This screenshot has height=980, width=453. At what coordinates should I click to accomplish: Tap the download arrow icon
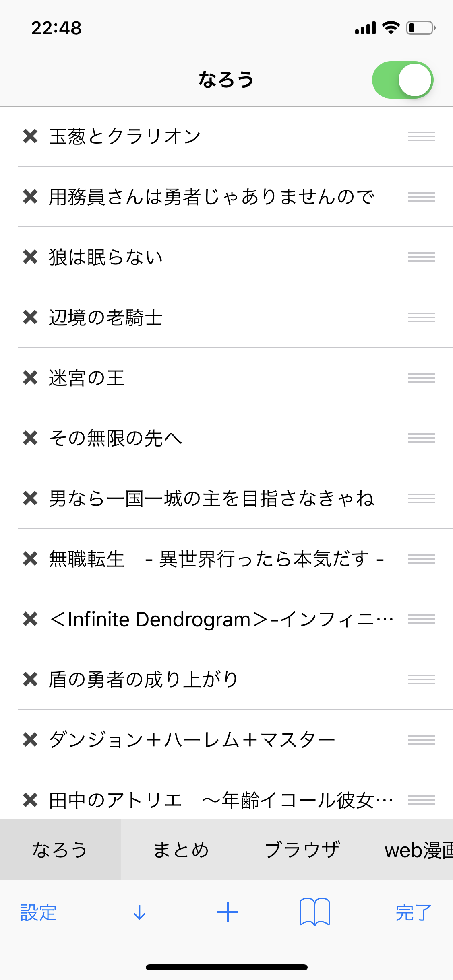(x=139, y=912)
